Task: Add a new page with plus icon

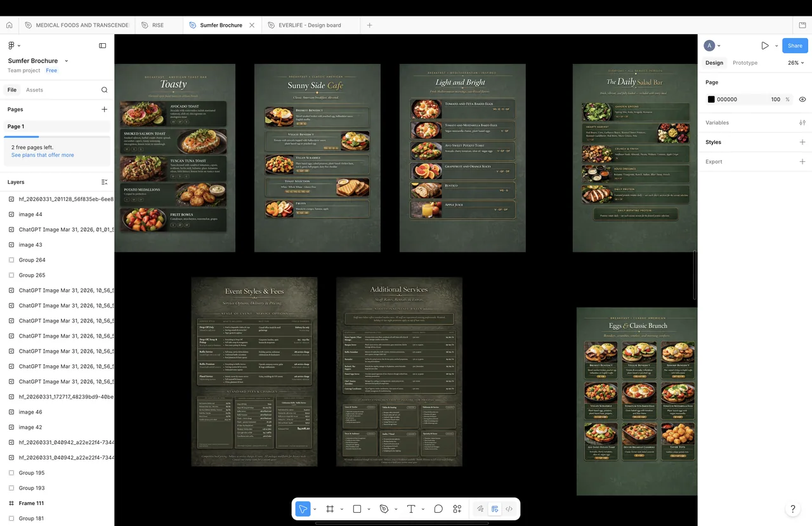Action: [x=105, y=109]
